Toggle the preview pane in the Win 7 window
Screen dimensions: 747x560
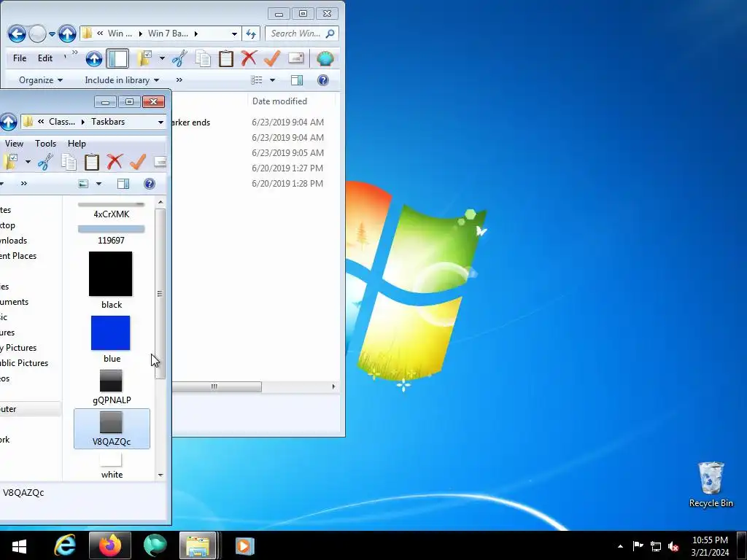point(297,80)
